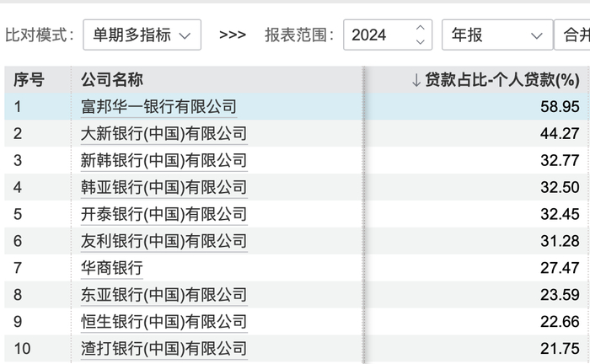Increase year with the up stepper arrow
Image resolution: width=590 pixels, height=364 pixels.
(x=421, y=28)
